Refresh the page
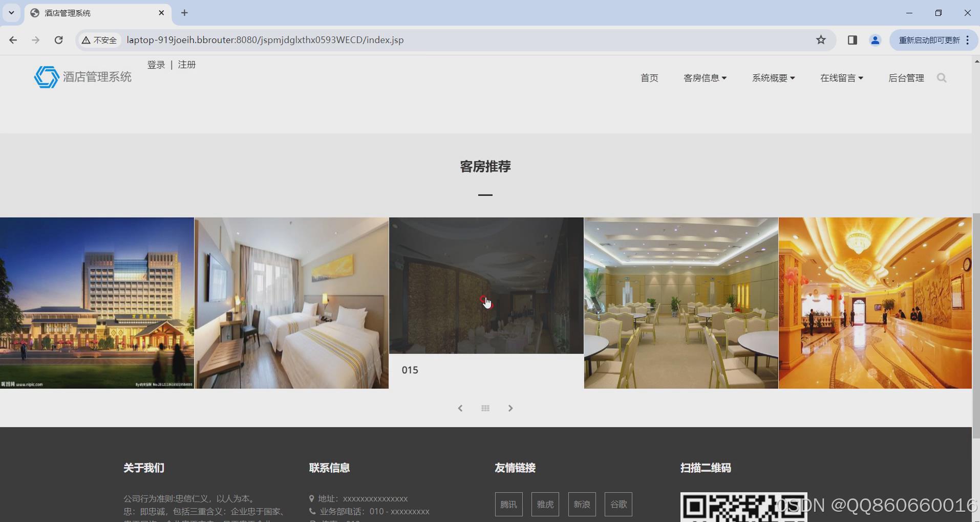Viewport: 980px width, 522px height. [x=58, y=39]
